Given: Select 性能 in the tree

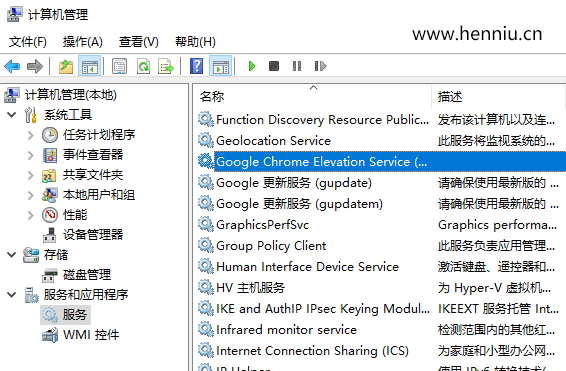Looking at the screenshot, I should click(75, 215).
